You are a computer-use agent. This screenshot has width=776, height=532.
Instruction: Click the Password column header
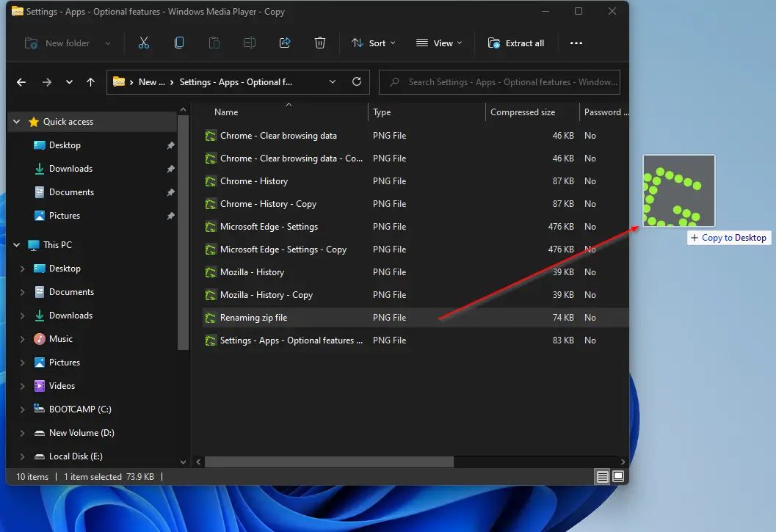606,112
